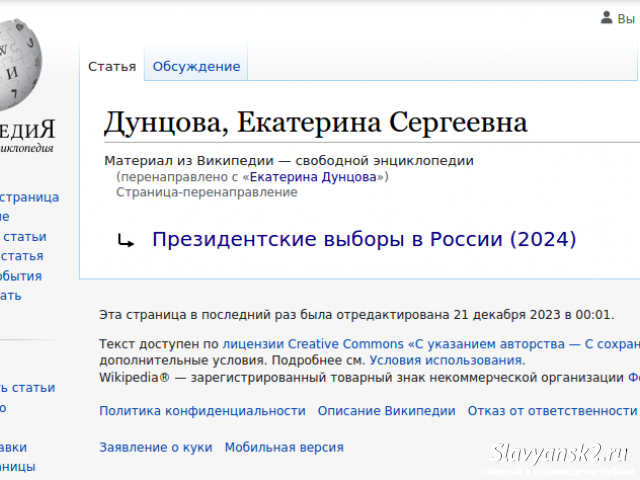The image size is (640, 480).
Task: Go to Президентские выборы в России (2024)
Action: (x=364, y=239)
